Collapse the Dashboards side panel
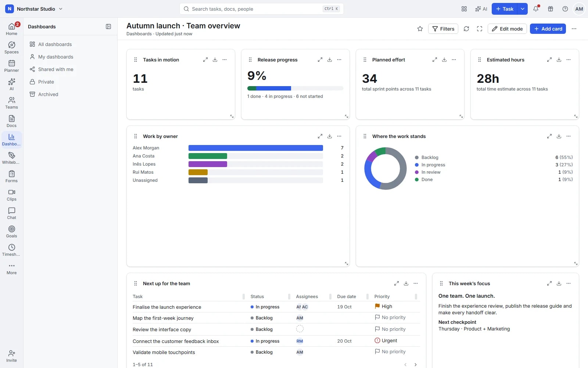The image size is (588, 368). coord(108,26)
